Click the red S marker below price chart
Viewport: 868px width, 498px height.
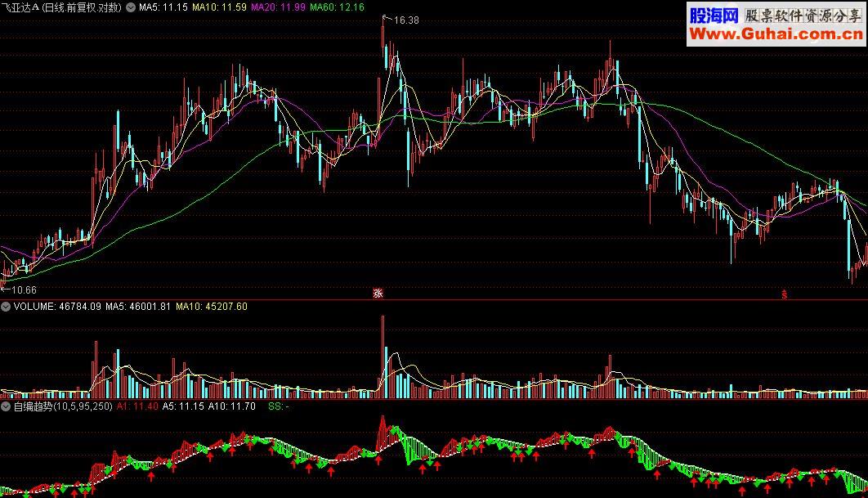tap(784, 294)
